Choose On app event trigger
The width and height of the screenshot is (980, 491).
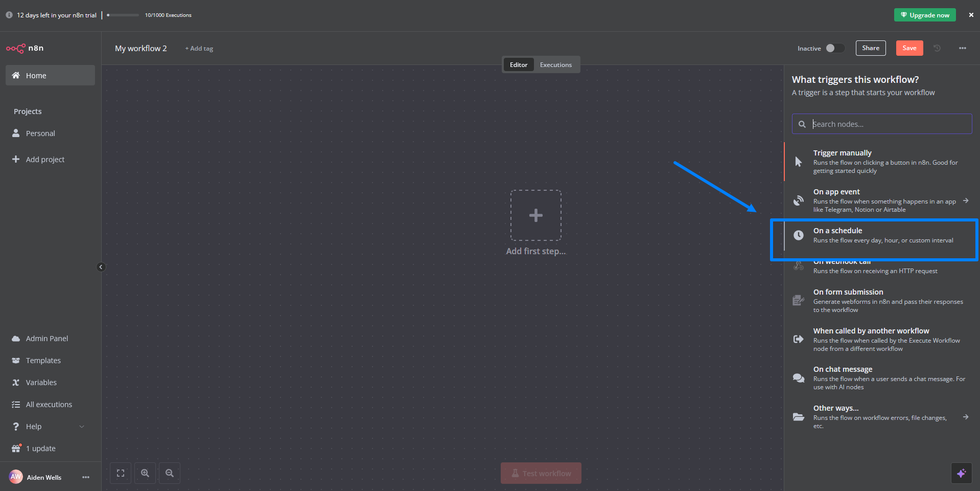tap(882, 200)
